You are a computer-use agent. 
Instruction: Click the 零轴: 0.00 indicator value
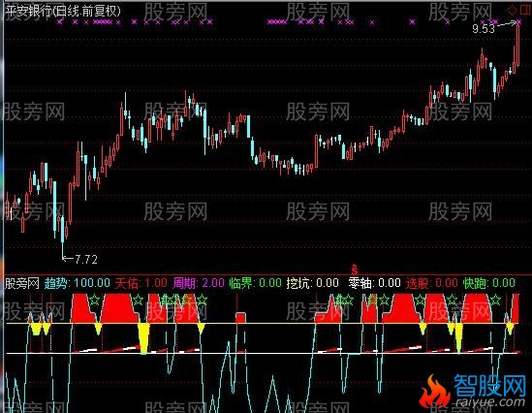(375, 283)
